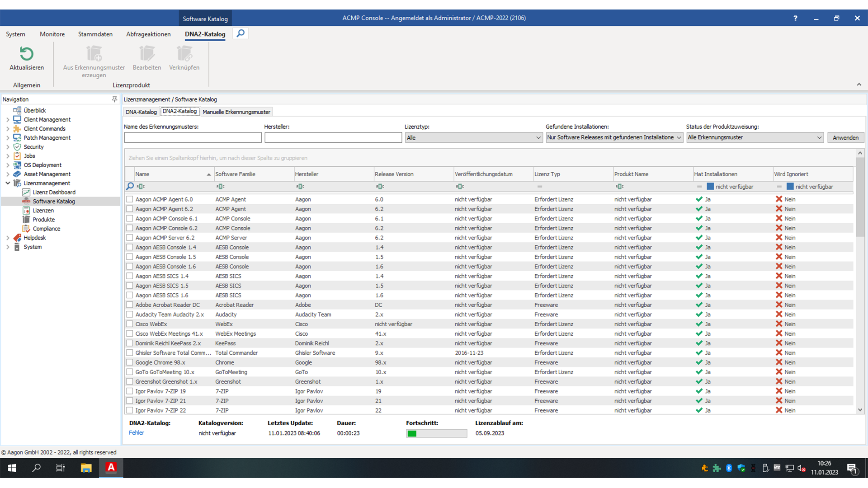Open Lizenz Dashboard tree entry
The image size is (868, 488).
click(x=54, y=192)
